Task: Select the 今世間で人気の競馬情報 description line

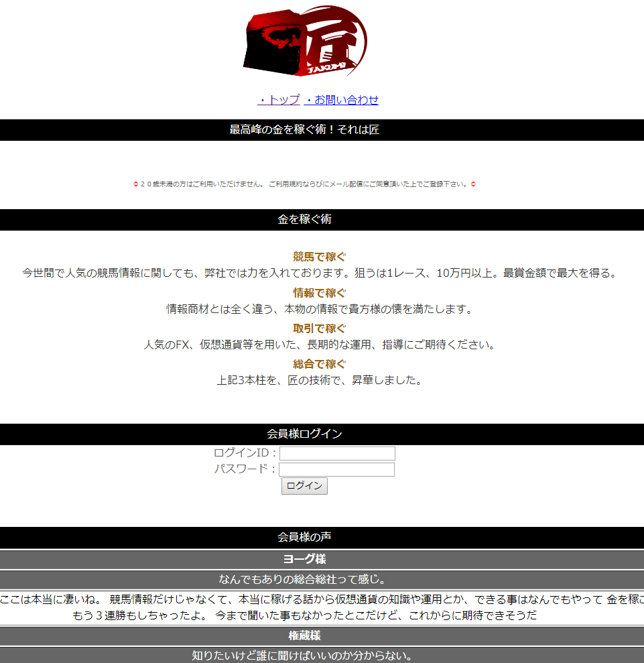Action: 320,273
